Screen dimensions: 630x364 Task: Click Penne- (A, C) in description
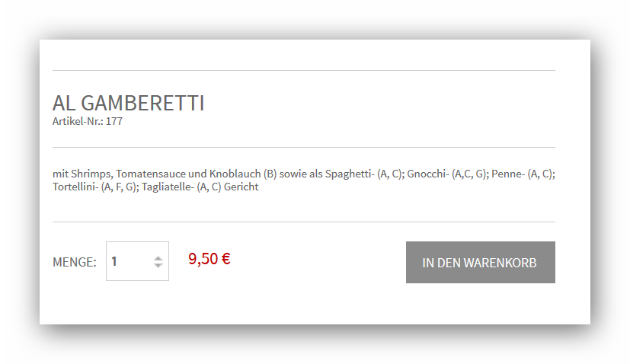pos(523,174)
